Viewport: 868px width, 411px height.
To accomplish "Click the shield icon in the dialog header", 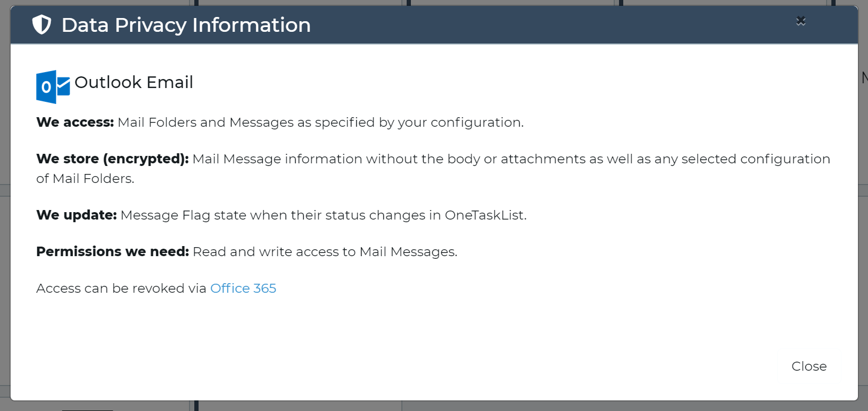I will 42,25.
